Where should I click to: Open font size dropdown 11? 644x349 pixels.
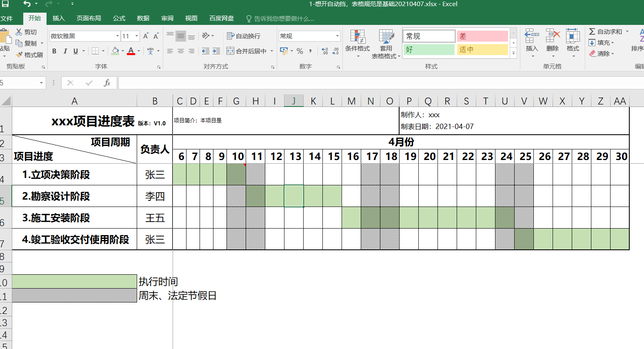coord(137,36)
